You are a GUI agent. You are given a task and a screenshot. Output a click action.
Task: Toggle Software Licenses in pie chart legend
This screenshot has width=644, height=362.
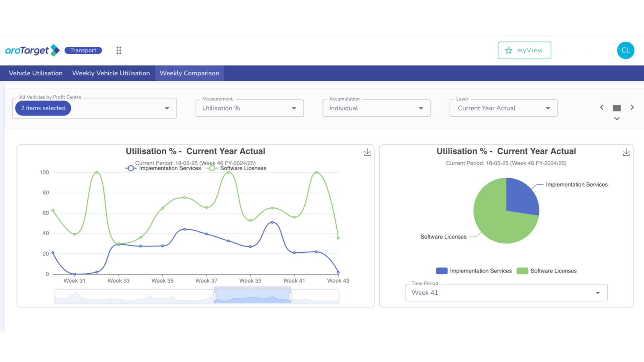pos(547,271)
